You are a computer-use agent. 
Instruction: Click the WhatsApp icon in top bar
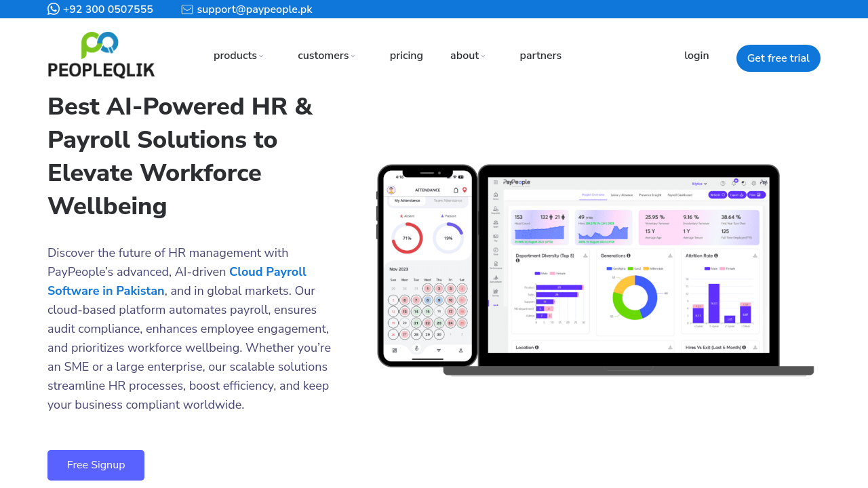pyautogui.click(x=54, y=9)
